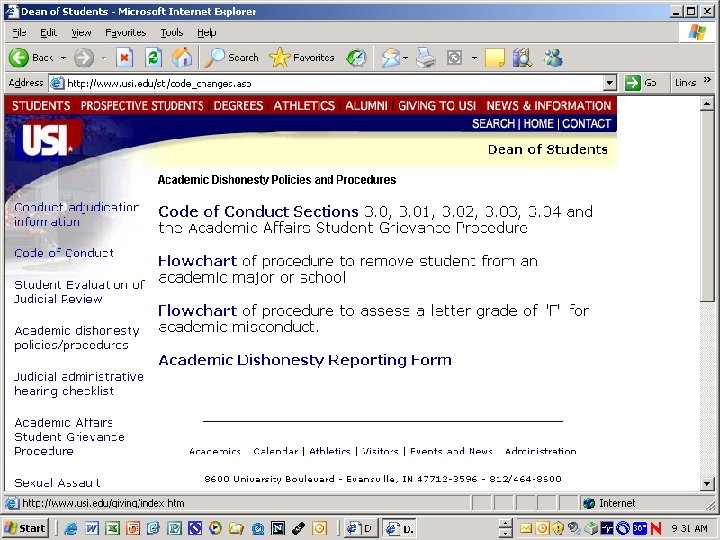The height and width of the screenshot is (540, 720).
Task: Click page icon beside address URL
Action: (57, 83)
